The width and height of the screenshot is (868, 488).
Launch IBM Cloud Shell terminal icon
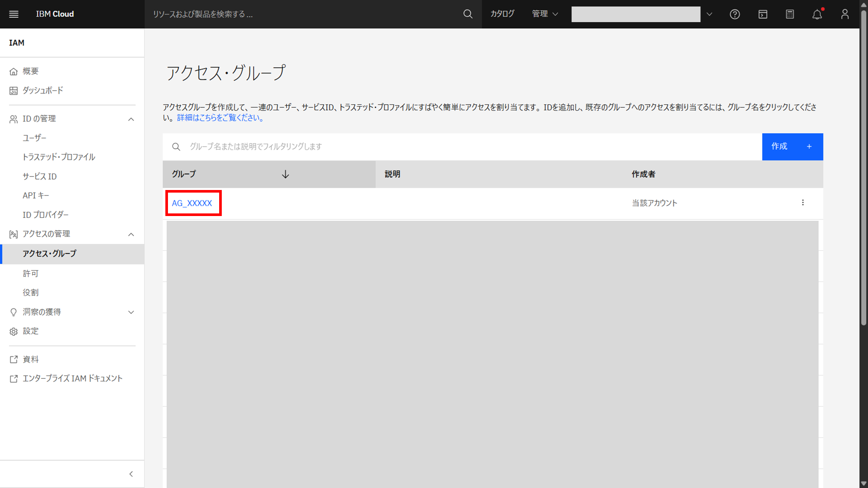(763, 14)
